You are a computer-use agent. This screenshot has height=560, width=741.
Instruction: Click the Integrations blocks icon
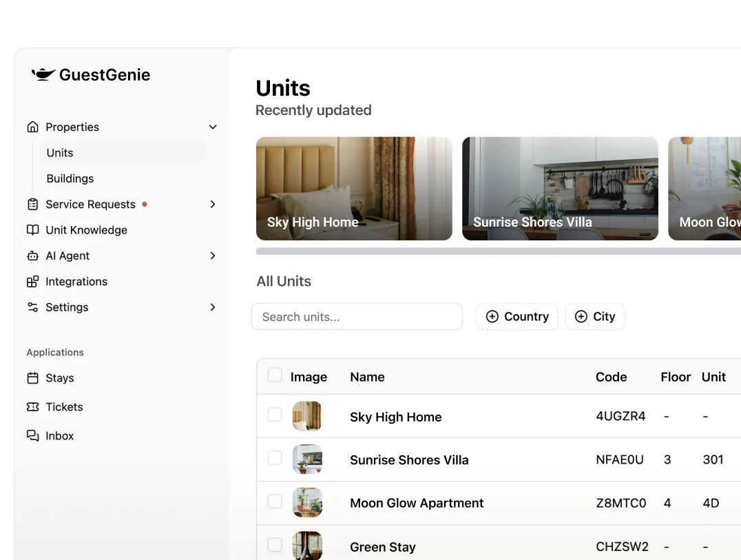pyautogui.click(x=32, y=282)
